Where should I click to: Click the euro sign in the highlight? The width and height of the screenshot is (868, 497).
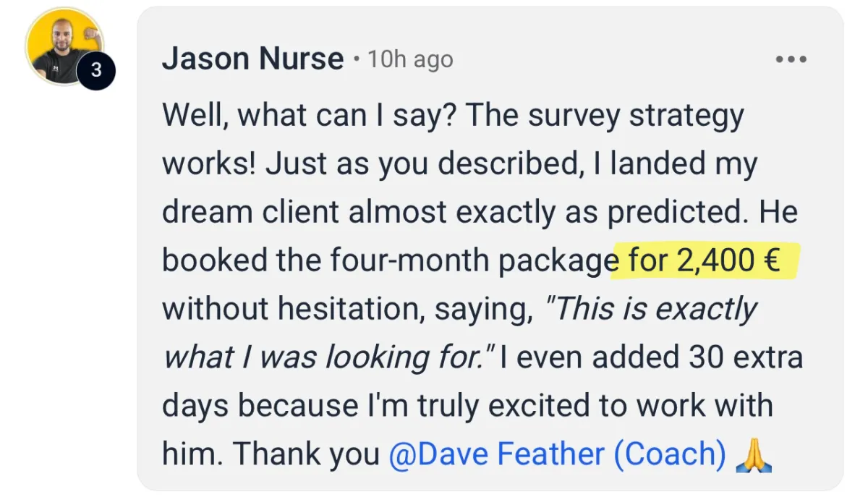pyautogui.click(x=771, y=261)
